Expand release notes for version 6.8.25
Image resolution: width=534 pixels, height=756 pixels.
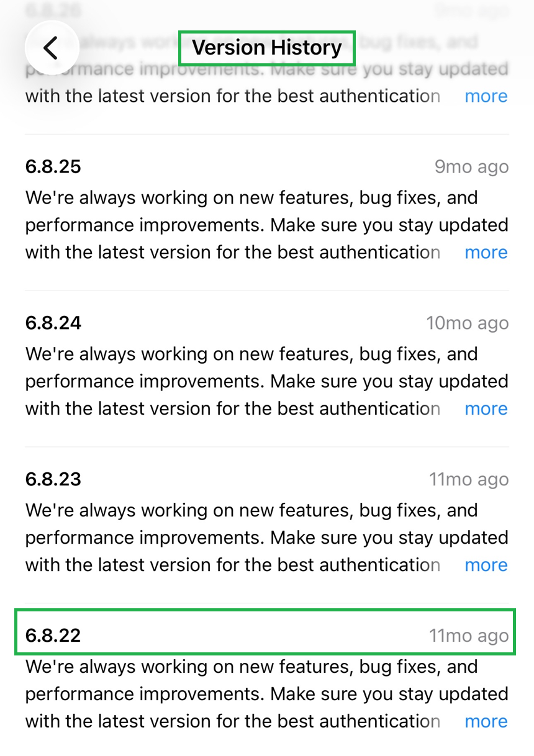[x=486, y=253]
